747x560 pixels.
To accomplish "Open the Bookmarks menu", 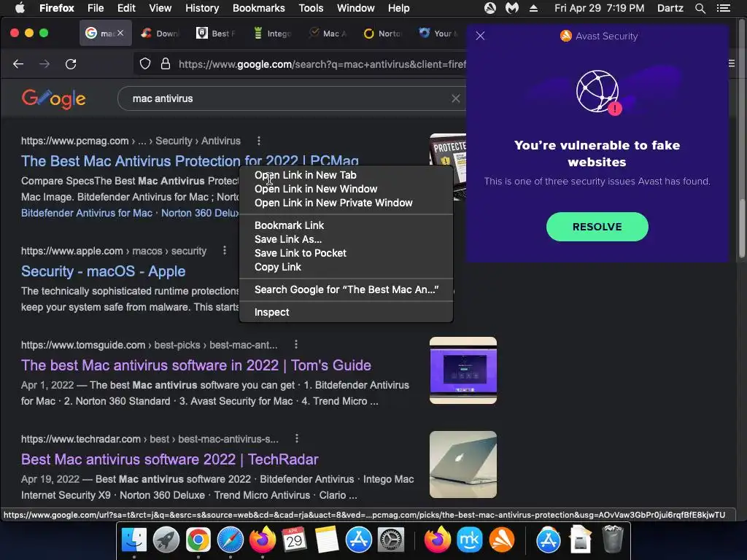I will (259, 8).
